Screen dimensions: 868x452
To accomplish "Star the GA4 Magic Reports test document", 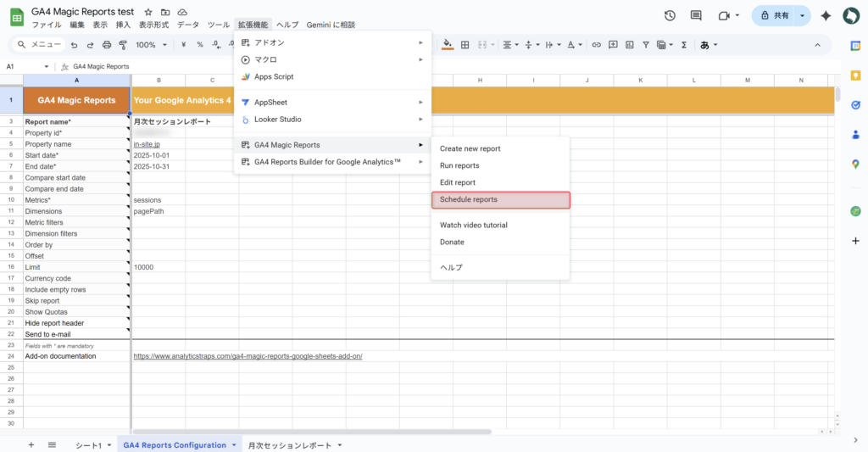I will coord(148,13).
